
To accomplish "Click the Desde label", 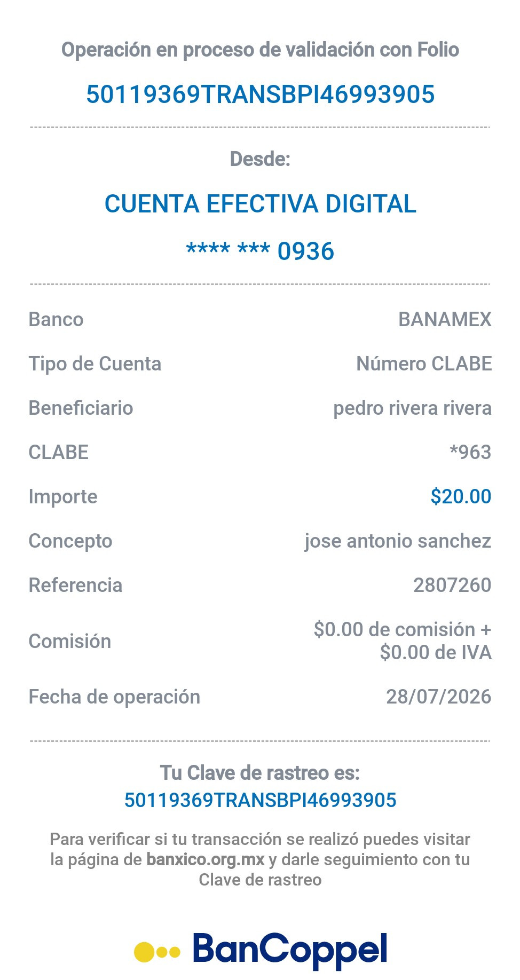I will point(260,159).
